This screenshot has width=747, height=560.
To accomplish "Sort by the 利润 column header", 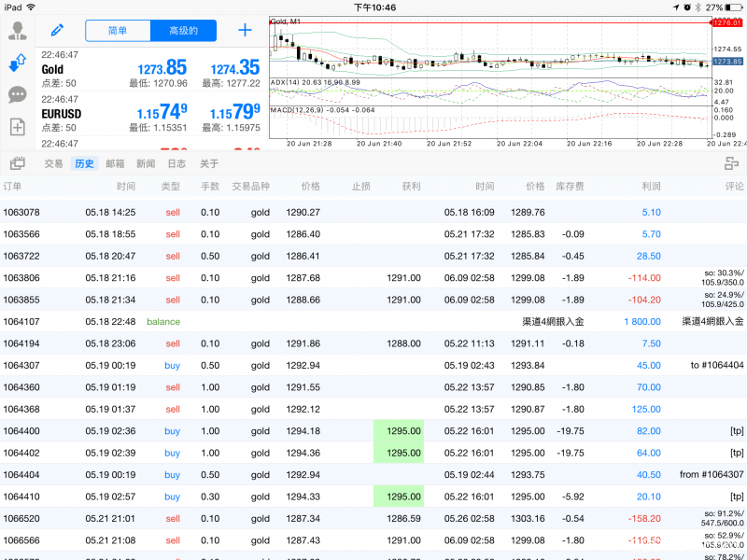I will [651, 186].
